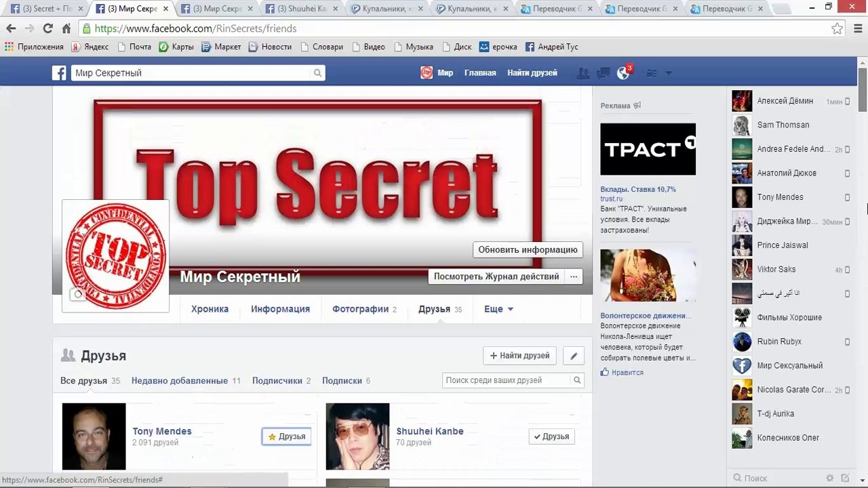868x488 pixels.
Task: Open the Друзья dropdown for Tony Mendes
Action: (x=287, y=436)
